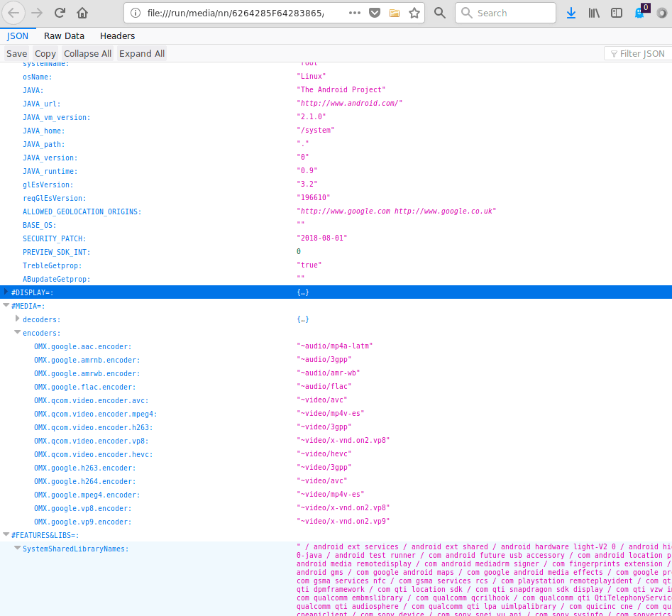Click the round extension icon at toolbar end
Image resolution: width=672 pixels, height=616 pixels.
pyautogui.click(x=662, y=13)
